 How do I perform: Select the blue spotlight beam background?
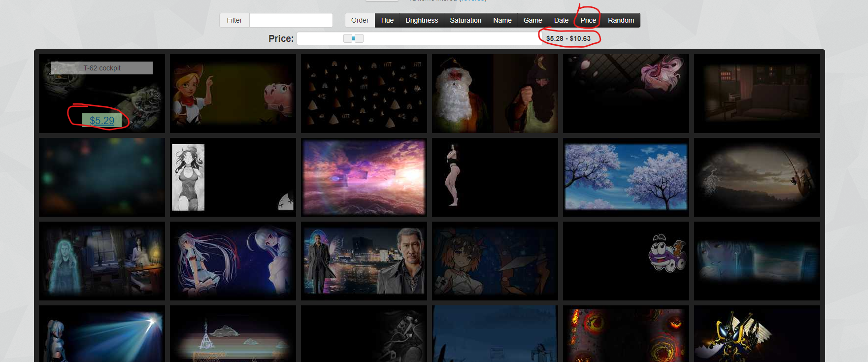pyautogui.click(x=102, y=334)
